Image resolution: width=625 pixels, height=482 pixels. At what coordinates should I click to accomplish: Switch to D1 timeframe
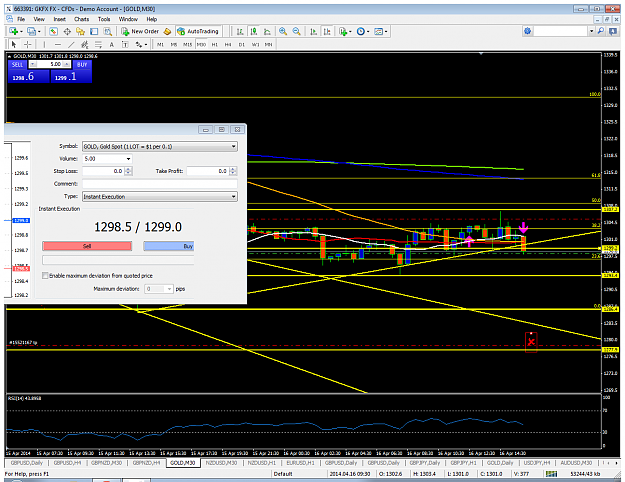pyautogui.click(x=242, y=44)
